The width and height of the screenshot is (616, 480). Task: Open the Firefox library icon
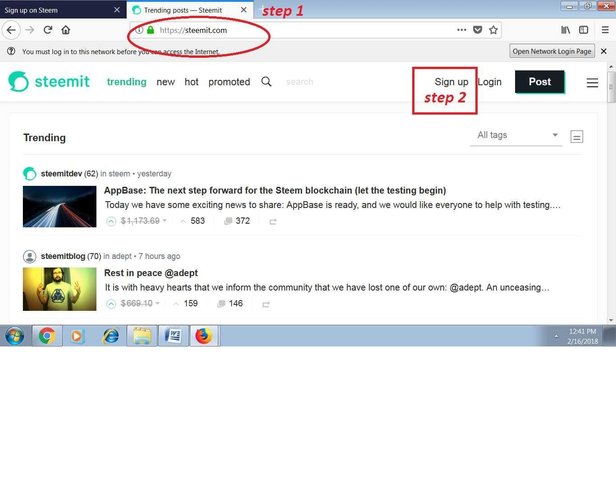[565, 30]
